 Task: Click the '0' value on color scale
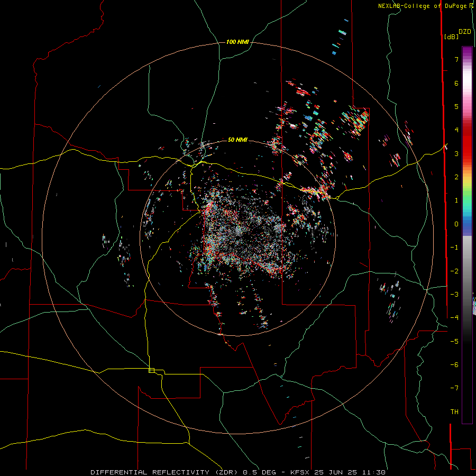point(456,224)
